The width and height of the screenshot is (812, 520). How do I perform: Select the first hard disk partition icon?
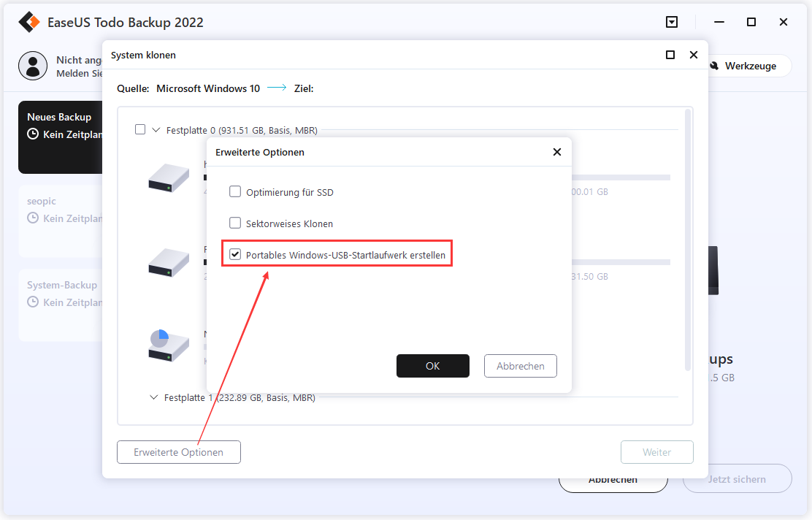(x=168, y=178)
